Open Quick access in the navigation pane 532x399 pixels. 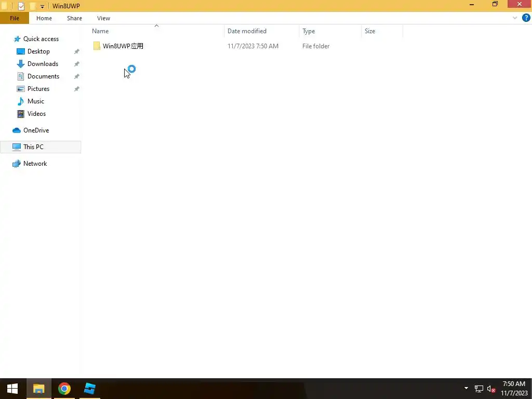click(41, 38)
